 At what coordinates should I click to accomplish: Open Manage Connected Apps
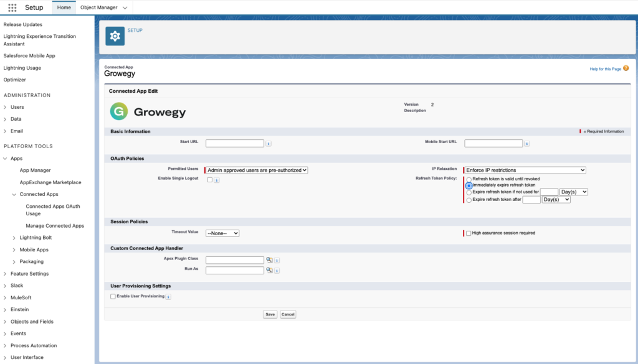tap(55, 226)
